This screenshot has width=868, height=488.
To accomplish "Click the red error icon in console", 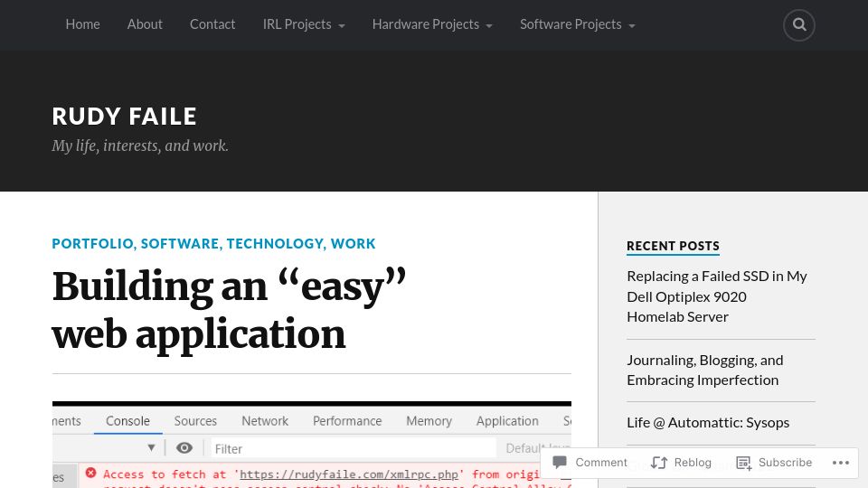I will click(x=90, y=473).
